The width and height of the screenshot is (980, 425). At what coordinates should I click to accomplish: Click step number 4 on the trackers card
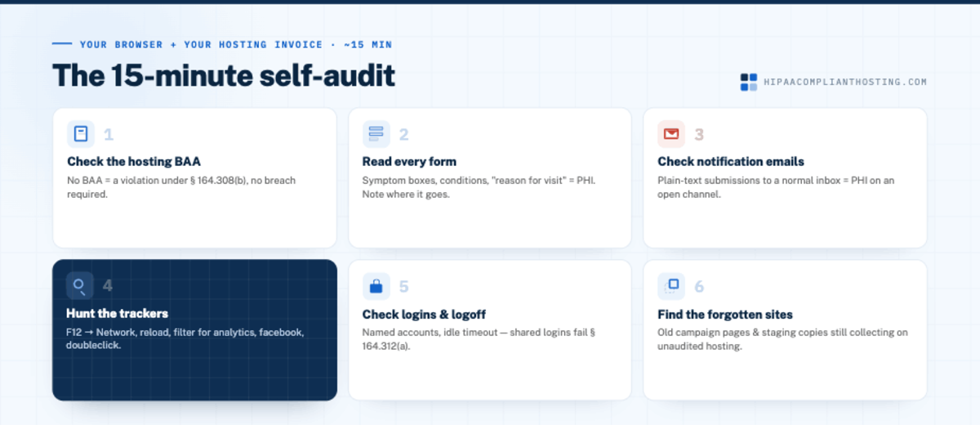click(108, 287)
